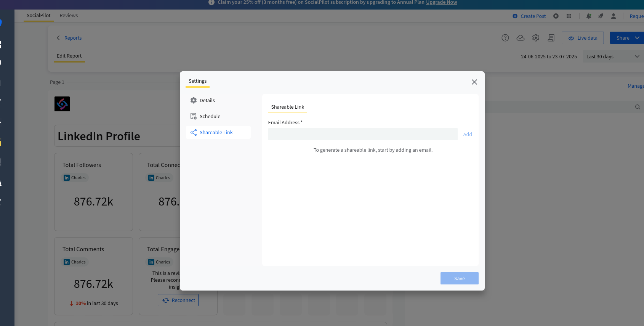Click the Schedule clock-document icon

pyautogui.click(x=194, y=116)
